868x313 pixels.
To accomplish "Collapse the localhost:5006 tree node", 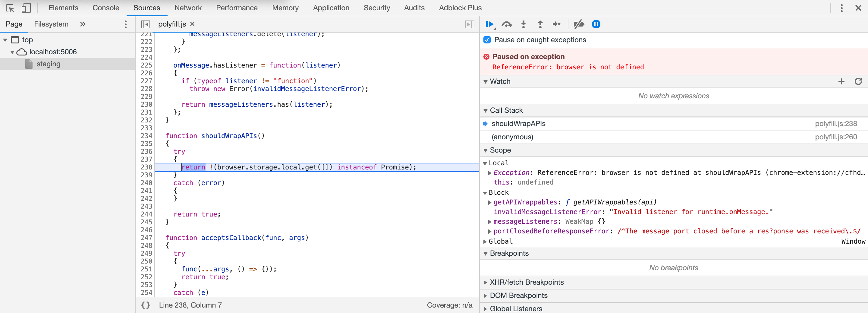I will coord(12,52).
